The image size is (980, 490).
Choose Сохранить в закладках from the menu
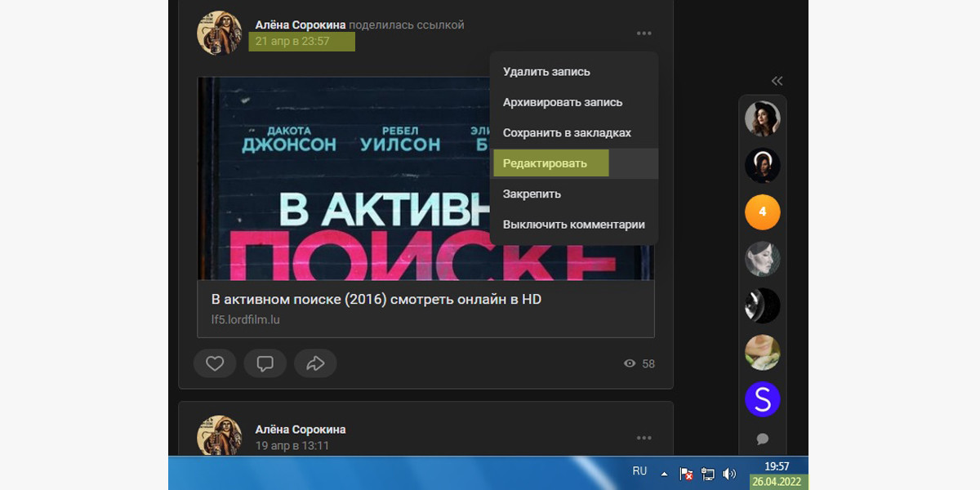tap(574, 132)
